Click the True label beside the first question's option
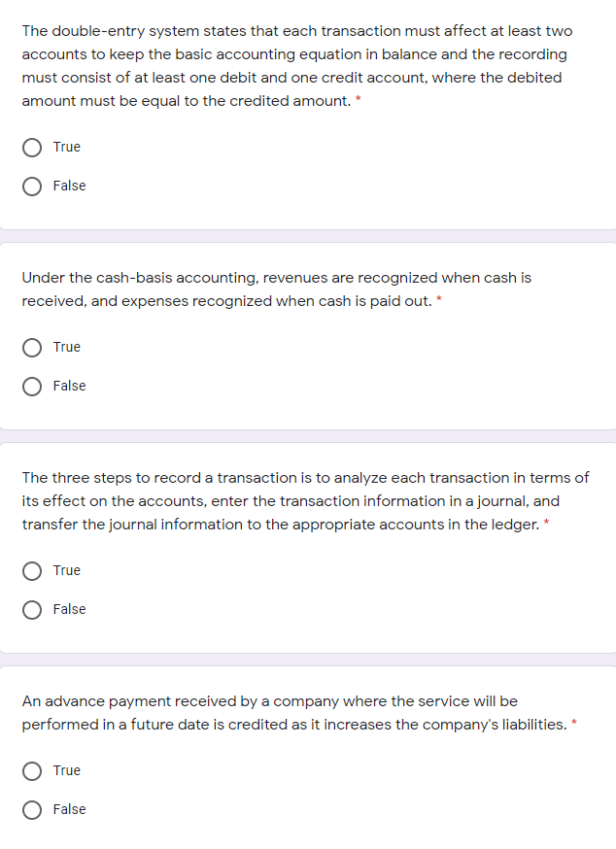 67,147
